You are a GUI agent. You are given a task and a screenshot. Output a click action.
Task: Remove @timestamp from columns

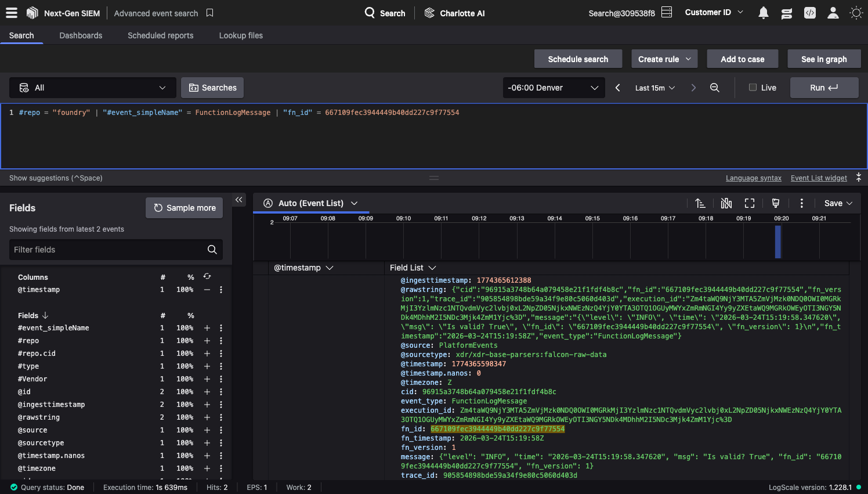pos(207,290)
